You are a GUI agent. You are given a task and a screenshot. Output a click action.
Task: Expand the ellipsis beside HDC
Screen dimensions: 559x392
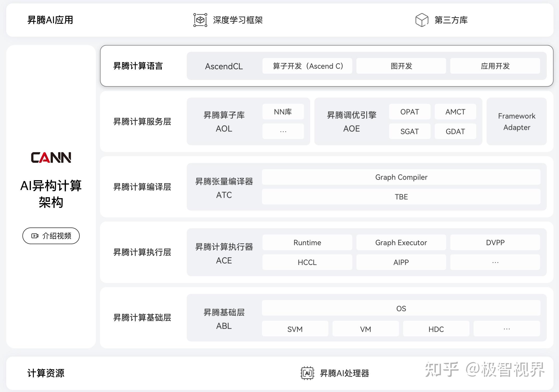point(506,329)
